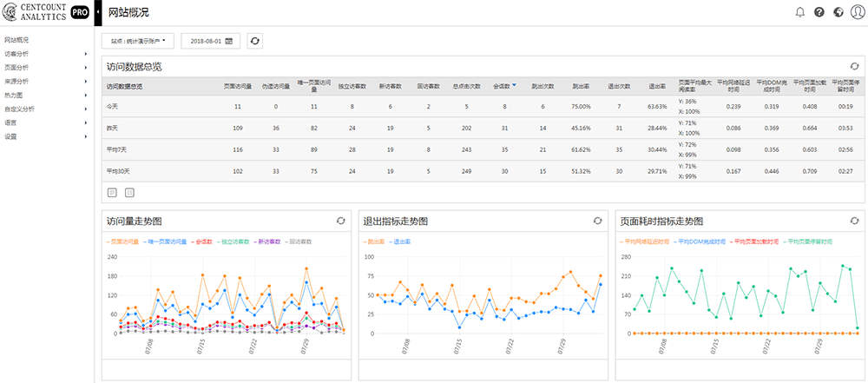Toggle 平均DOM完成时间 legend series
The height and width of the screenshot is (383, 868).
(x=699, y=241)
